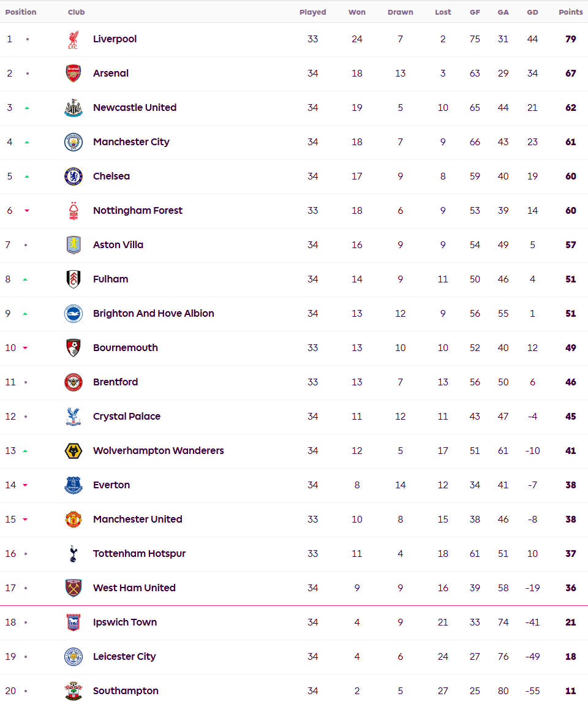The width and height of the screenshot is (588, 707).
Task: Click the green up arrow beside Fulham
Action: (x=25, y=279)
